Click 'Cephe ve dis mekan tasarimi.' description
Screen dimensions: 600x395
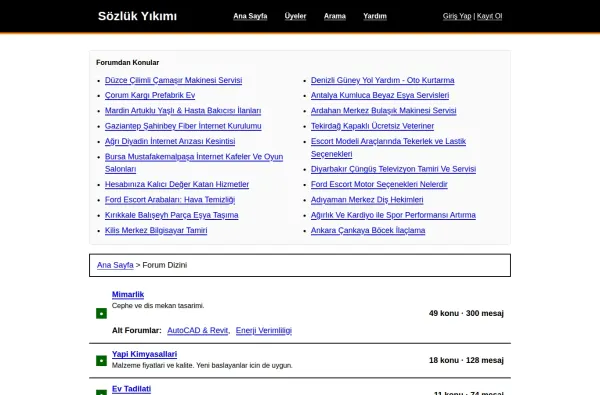(x=158, y=305)
